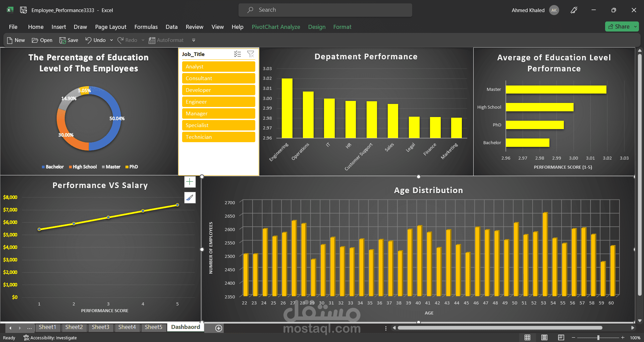Click the AutoSave icon in title bar
The image size is (644, 342).
pos(23,10)
